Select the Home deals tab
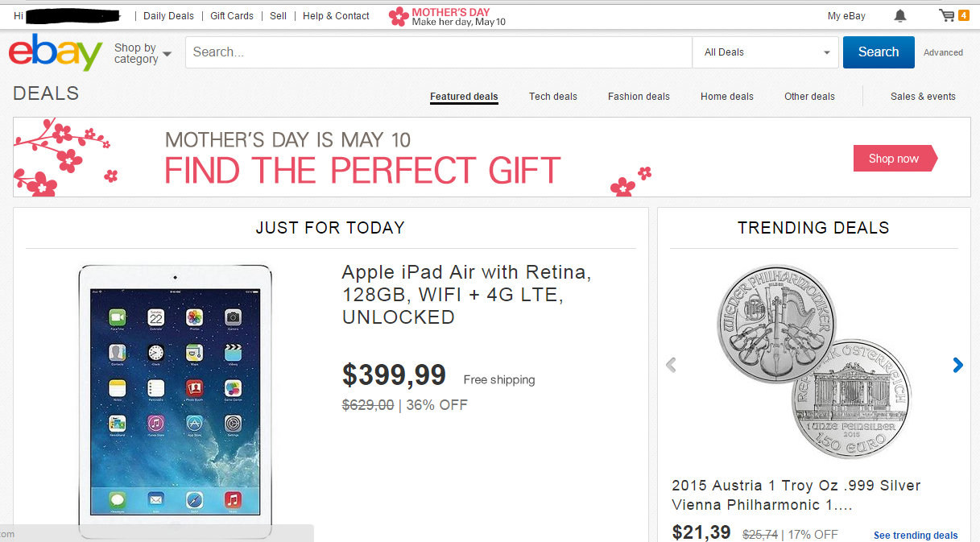Image resolution: width=980 pixels, height=542 pixels. click(x=727, y=97)
